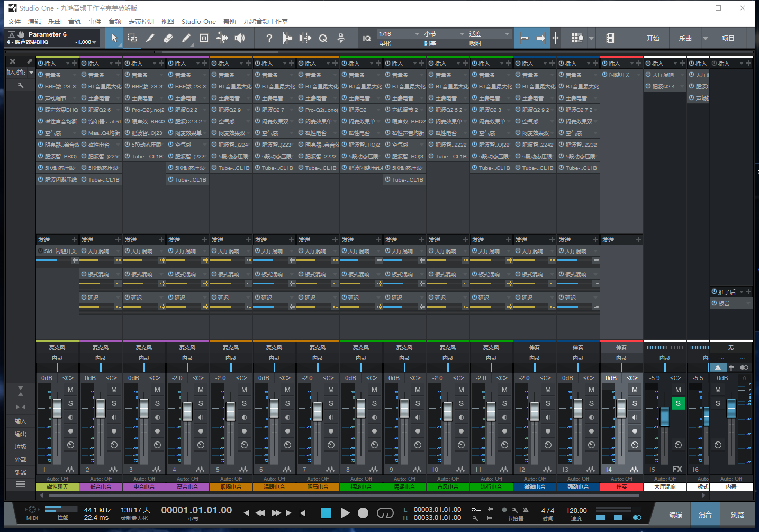The width and height of the screenshot is (759, 532).
Task: Switch to the 编辑 view button
Action: click(x=675, y=515)
